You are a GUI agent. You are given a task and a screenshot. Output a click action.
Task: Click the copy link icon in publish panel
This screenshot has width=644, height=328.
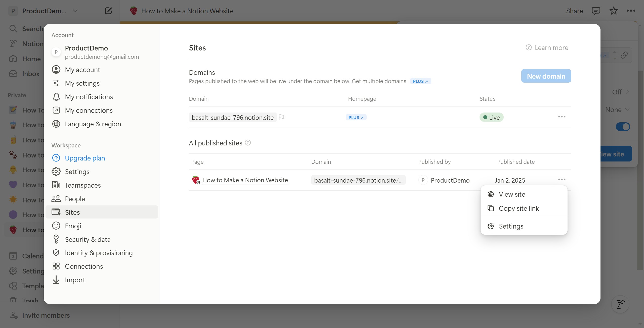coord(624,55)
